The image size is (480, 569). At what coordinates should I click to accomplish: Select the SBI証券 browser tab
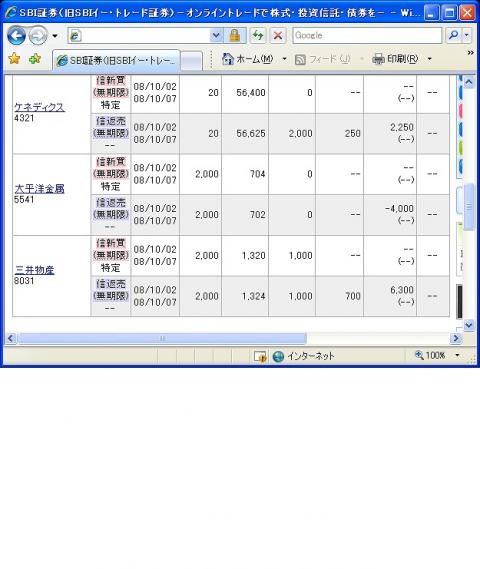pos(116,60)
